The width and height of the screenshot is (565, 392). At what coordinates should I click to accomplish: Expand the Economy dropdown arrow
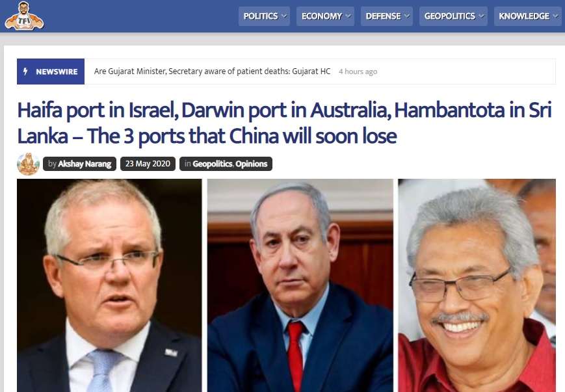click(348, 16)
